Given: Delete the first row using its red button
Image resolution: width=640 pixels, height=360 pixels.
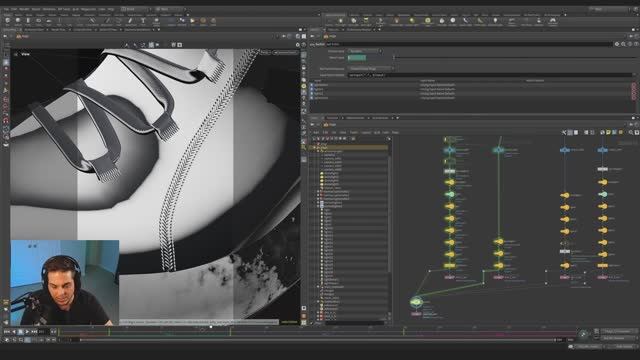Looking at the screenshot, I should click(633, 85).
